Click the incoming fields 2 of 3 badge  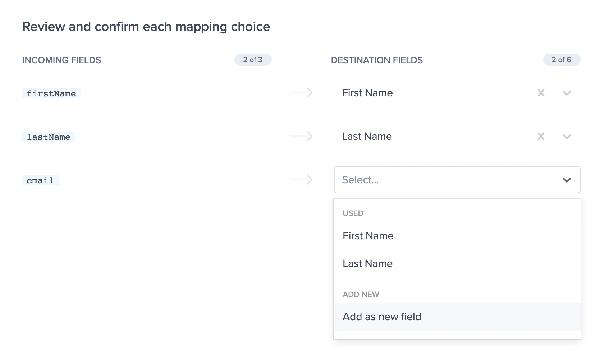pyautogui.click(x=253, y=60)
